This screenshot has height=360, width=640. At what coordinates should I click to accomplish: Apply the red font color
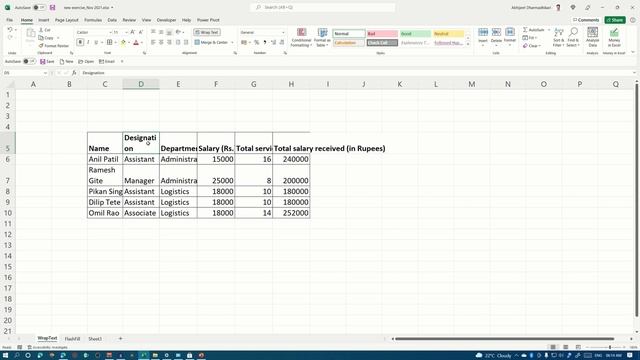pos(136,42)
